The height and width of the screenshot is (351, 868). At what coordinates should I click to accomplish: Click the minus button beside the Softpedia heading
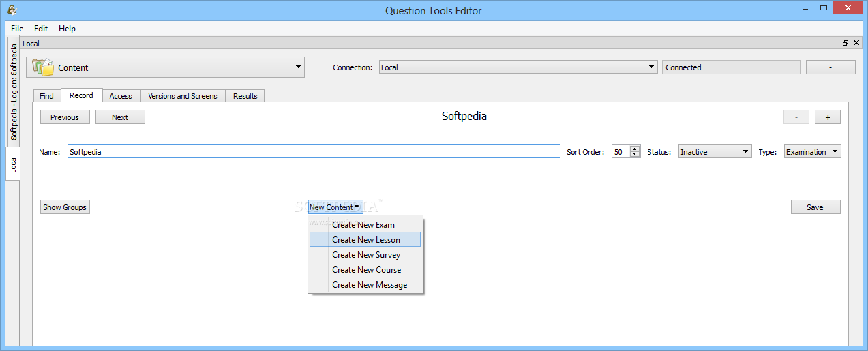click(796, 117)
